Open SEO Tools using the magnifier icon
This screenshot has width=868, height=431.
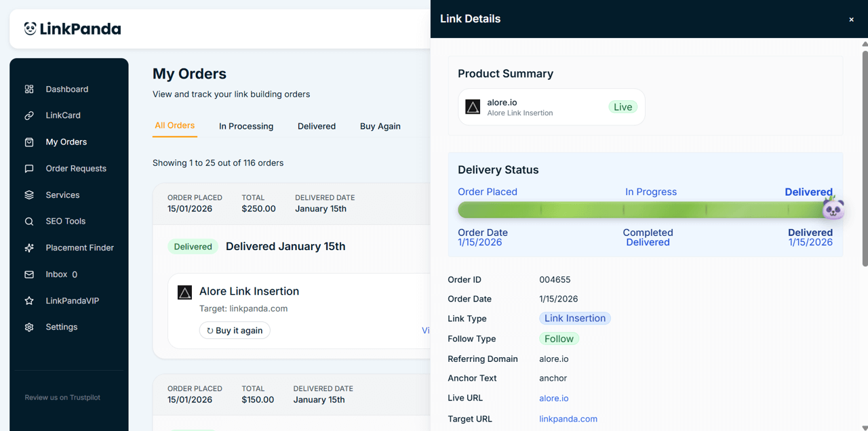point(29,221)
